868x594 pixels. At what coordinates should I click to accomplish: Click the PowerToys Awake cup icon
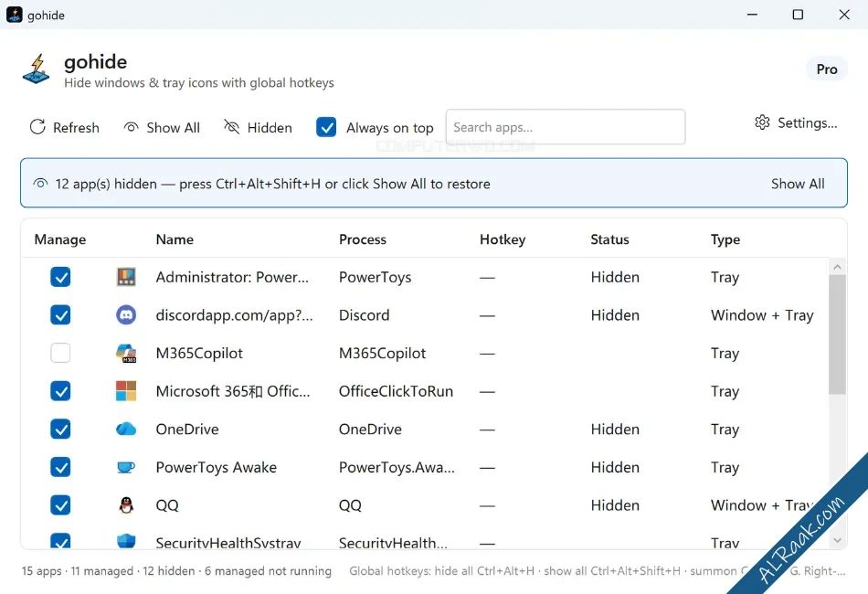point(126,467)
